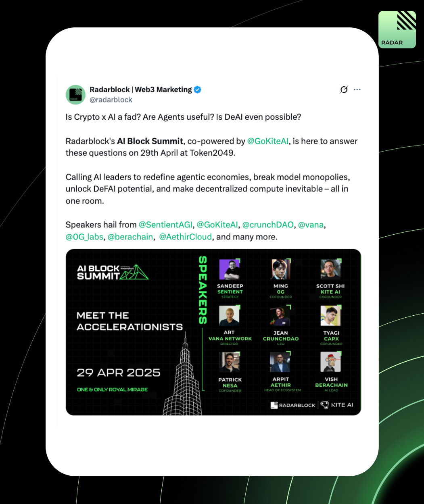Follow the @SentientAGI mention
This screenshot has width=424, height=504.
point(166,225)
